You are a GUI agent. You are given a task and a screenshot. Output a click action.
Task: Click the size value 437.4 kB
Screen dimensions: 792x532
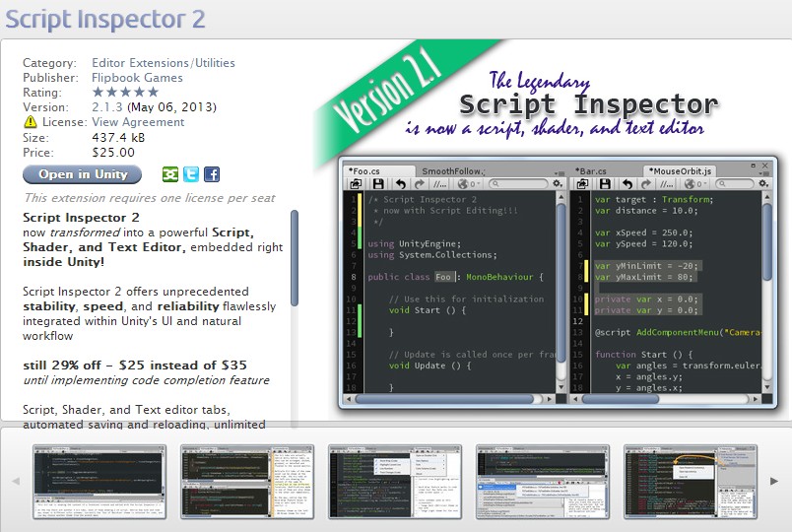tap(118, 137)
